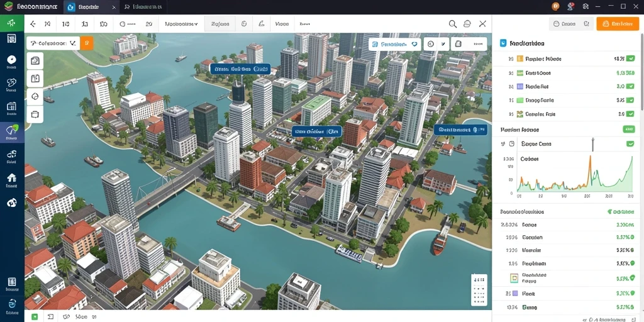Image resolution: width=644 pixels, height=322 pixels.
Task: Click the back arrow in the top toolbar
Action: tap(33, 24)
